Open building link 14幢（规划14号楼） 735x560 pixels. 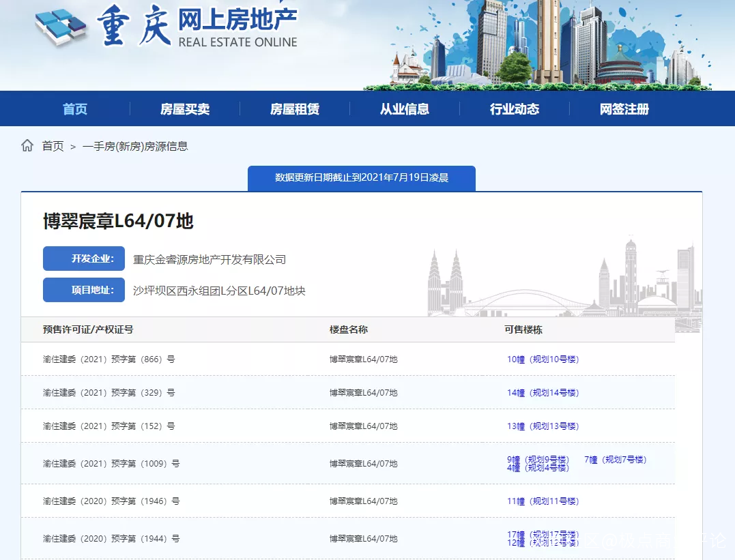click(543, 392)
